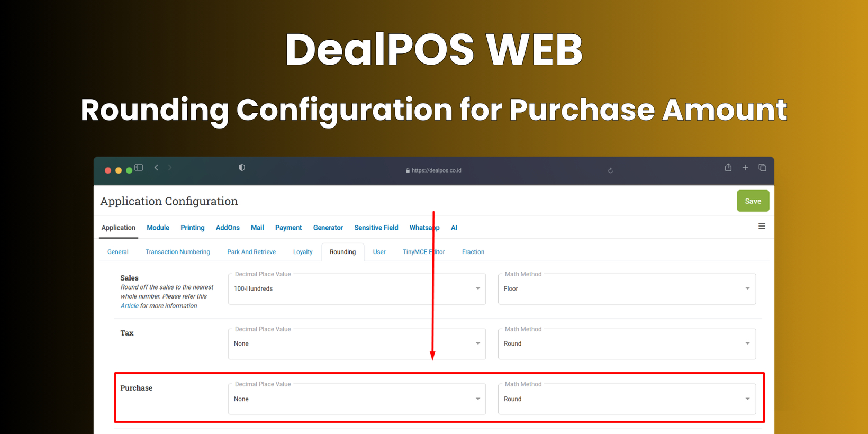Open the TinyMCE Editor sub-tab
The height and width of the screenshot is (434, 868).
pyautogui.click(x=423, y=252)
